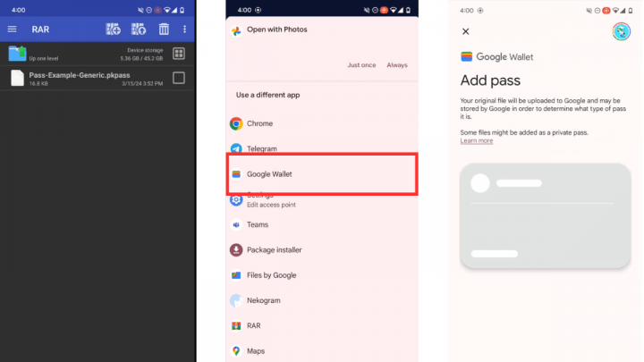Screen dimensions: 644x362
Task: Choose Always for Photos
Action: 397,65
